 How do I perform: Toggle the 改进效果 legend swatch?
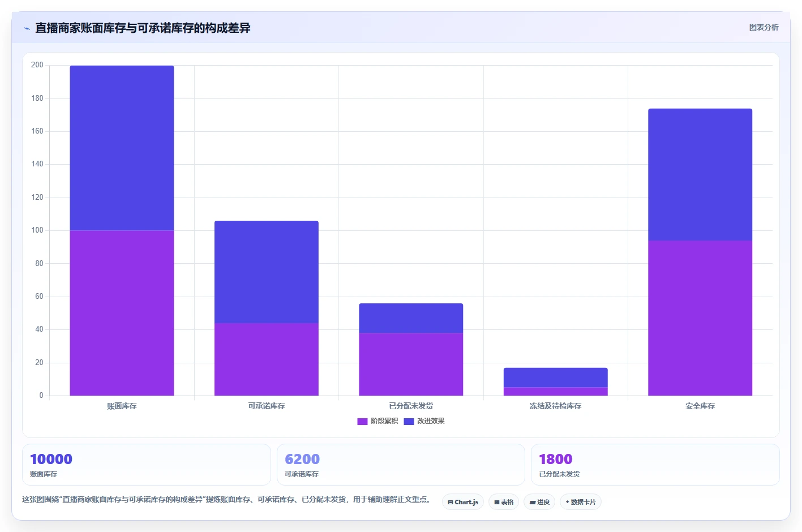(409, 421)
